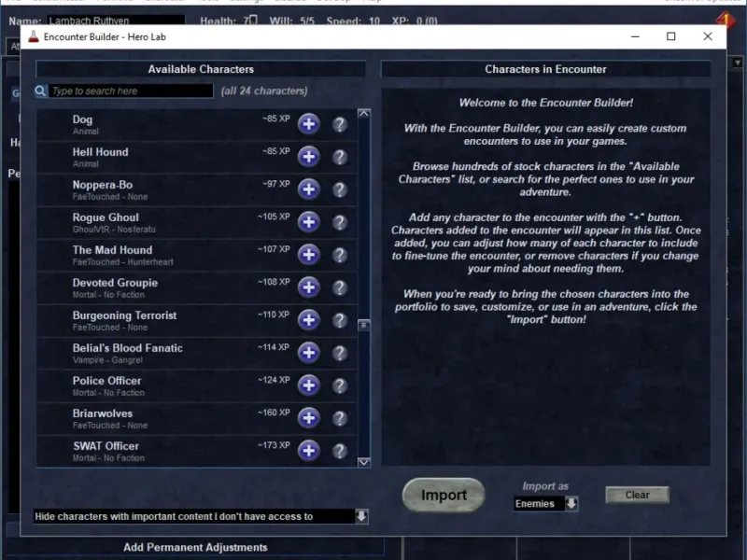Image resolution: width=747 pixels, height=560 pixels.
Task: Add Police Officer to the encounter
Action: pos(309,385)
